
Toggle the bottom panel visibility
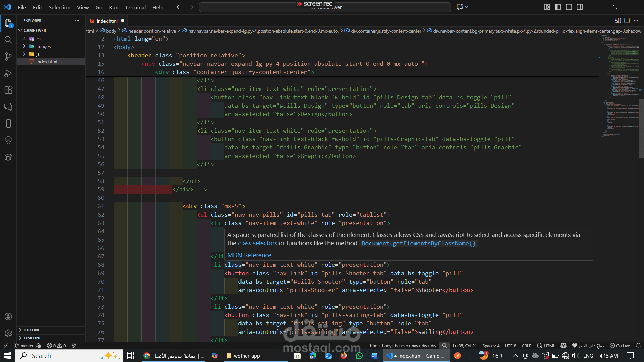pos(569,7)
